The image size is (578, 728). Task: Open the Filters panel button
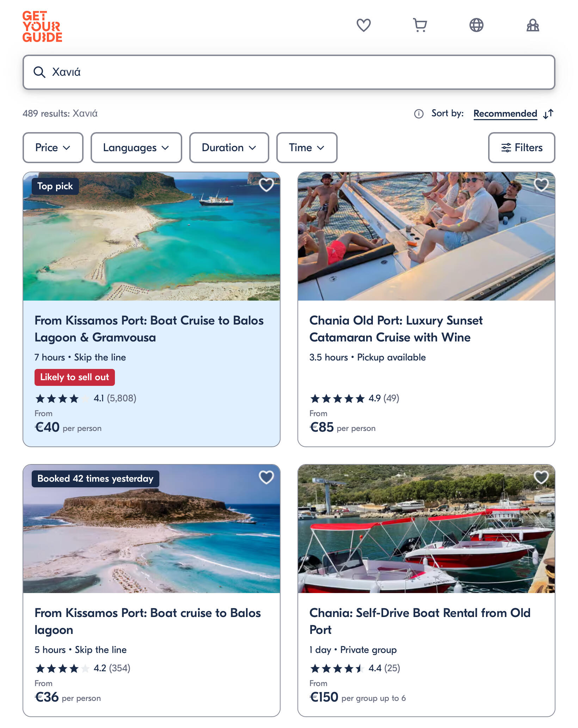522,148
